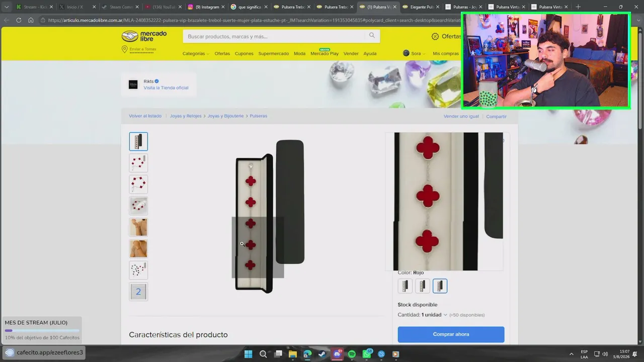Close the Instagram tab
Screen dimensions: 644x362
[x=223, y=7]
